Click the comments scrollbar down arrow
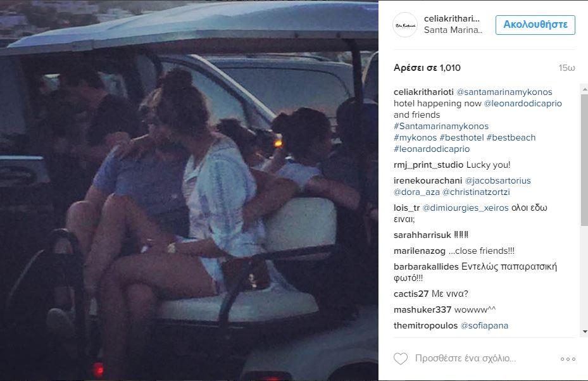588x381 pixels. click(585, 332)
